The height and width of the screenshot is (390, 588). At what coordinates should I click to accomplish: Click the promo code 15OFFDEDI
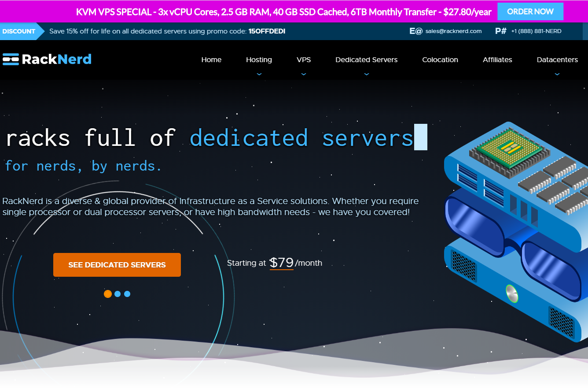[x=267, y=31]
